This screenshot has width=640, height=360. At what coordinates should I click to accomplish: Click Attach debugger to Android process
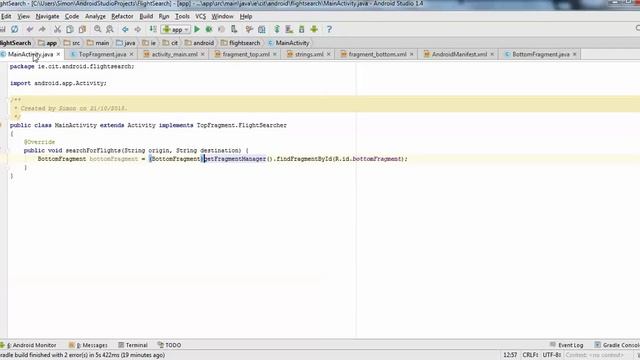[x=234, y=29]
